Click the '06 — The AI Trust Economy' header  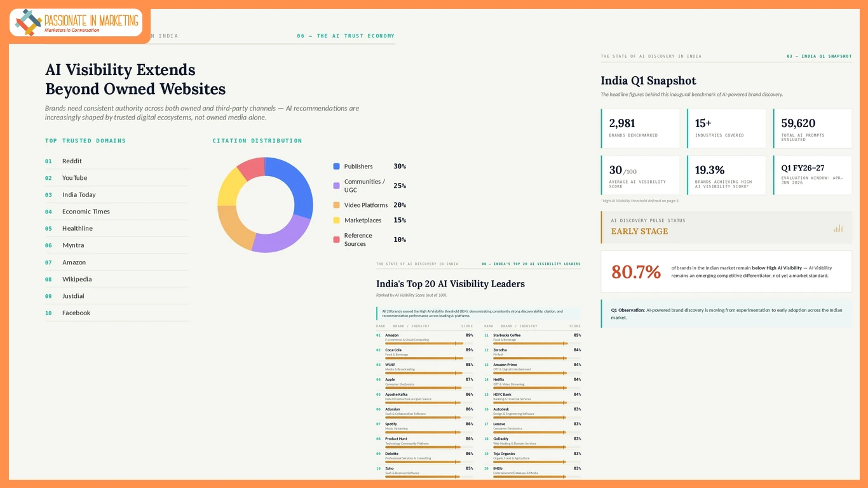[x=346, y=36]
